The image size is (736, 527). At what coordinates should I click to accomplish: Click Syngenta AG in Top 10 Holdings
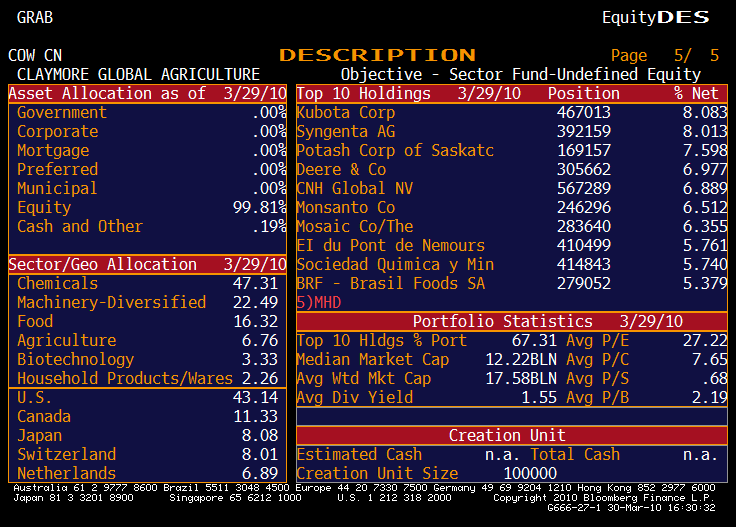(346, 132)
